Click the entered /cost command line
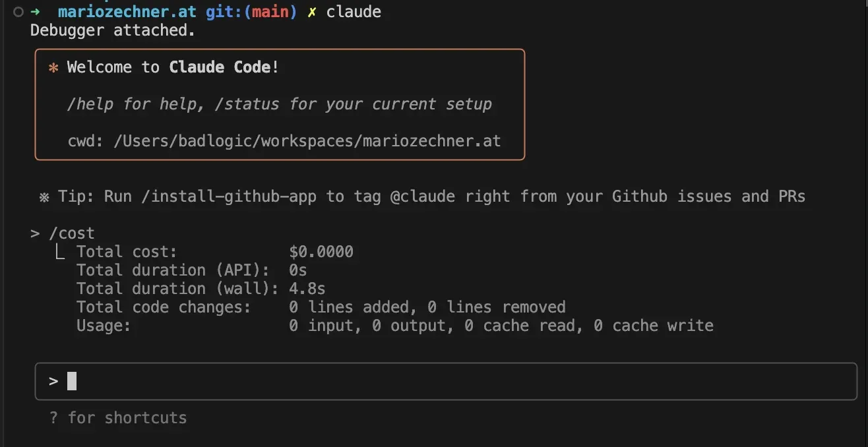 click(x=71, y=233)
